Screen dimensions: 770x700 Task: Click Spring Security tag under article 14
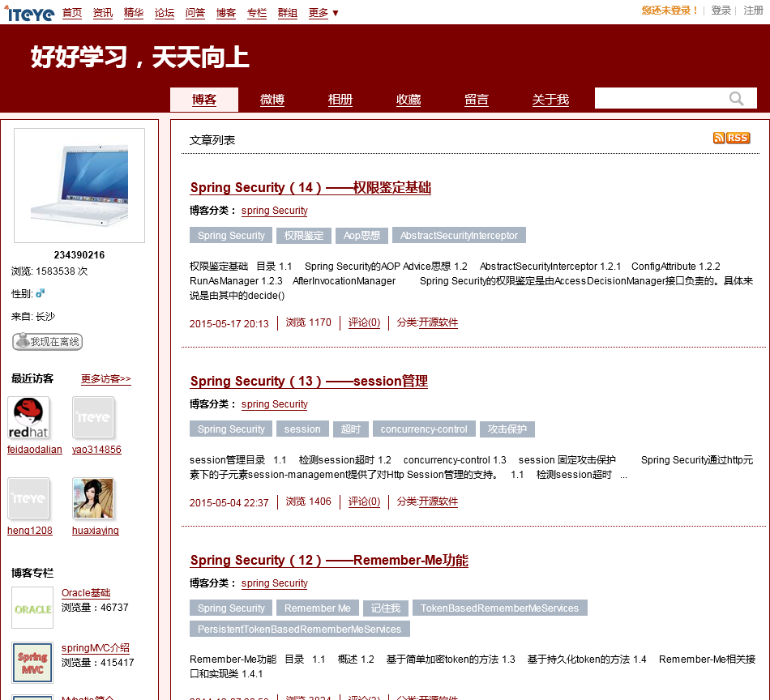click(231, 236)
